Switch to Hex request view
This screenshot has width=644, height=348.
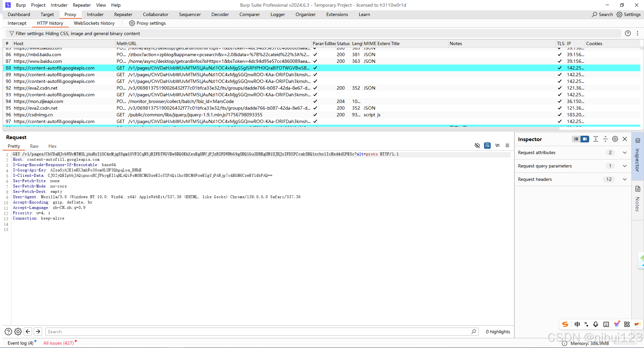pos(52,146)
